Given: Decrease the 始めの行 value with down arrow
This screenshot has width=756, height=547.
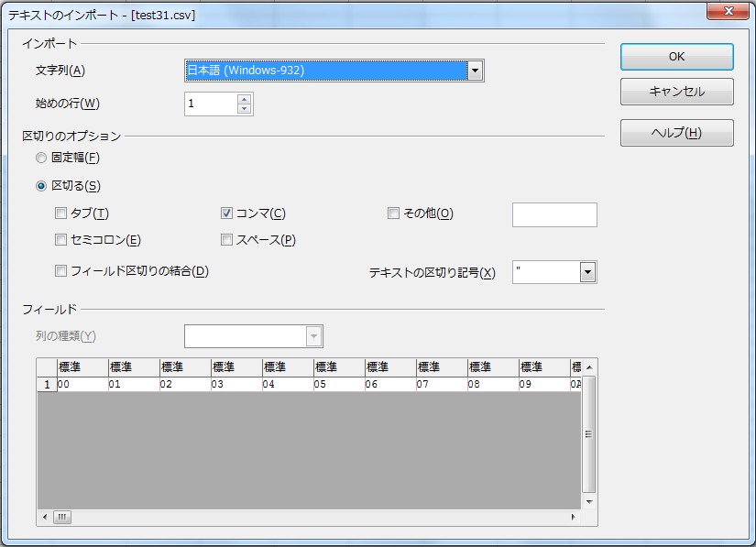Looking at the screenshot, I should 245,108.
